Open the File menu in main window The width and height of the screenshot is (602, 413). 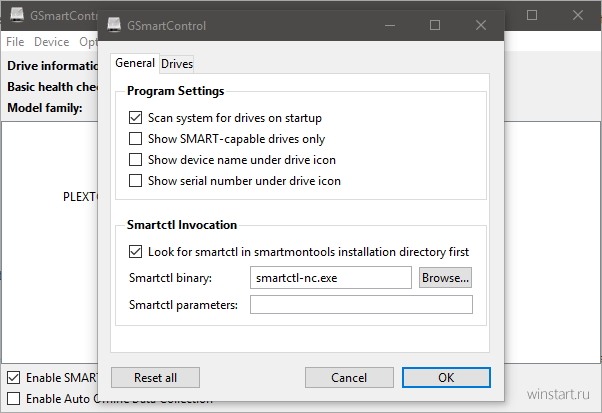(15, 41)
